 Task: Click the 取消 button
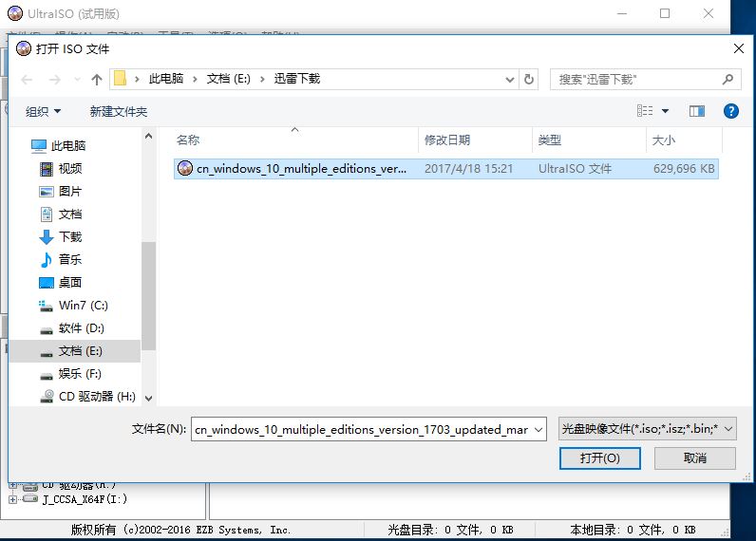point(695,458)
